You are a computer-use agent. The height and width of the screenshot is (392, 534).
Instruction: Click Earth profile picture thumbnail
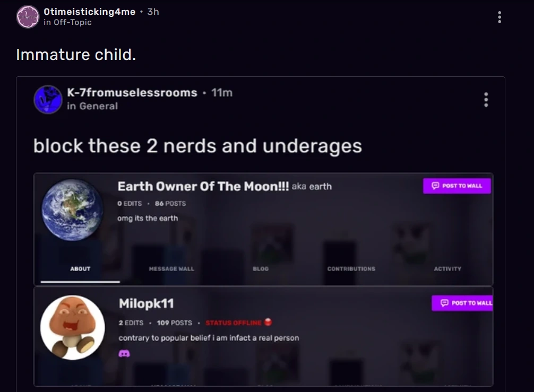pyautogui.click(x=72, y=210)
